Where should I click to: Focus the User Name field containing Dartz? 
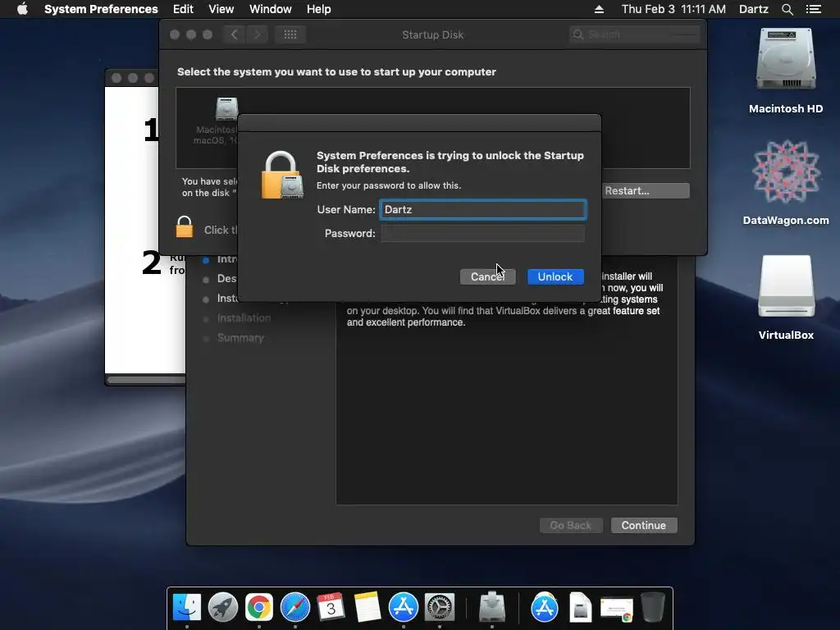pyautogui.click(x=482, y=209)
